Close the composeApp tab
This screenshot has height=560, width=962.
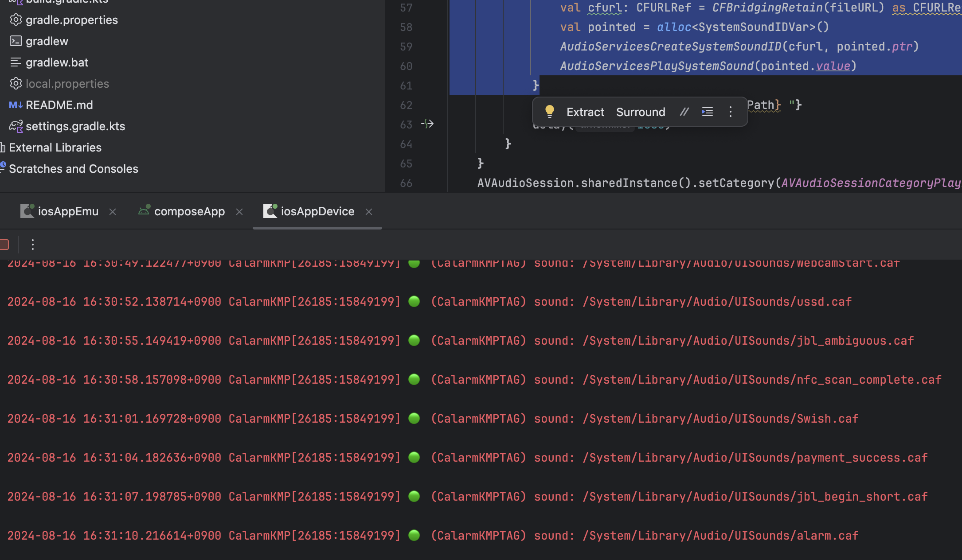239,212
